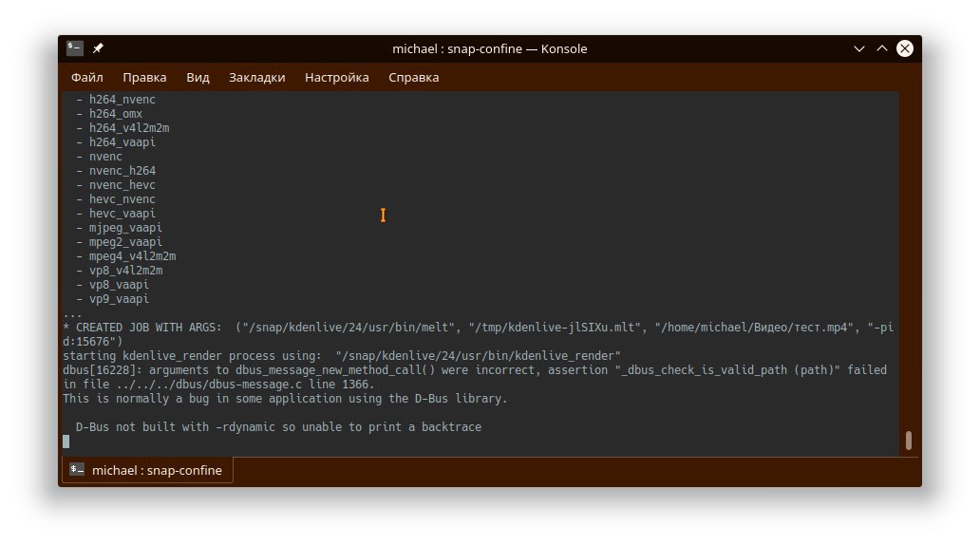Viewport: 980px width, 545px height.
Task: Maximize the Konsole window with the up chevron
Action: click(882, 48)
